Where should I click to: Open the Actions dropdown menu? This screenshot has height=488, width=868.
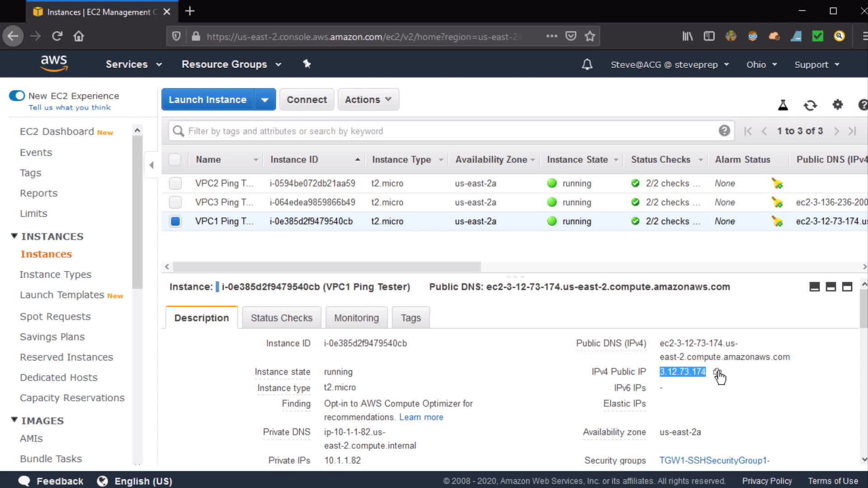pos(368,100)
